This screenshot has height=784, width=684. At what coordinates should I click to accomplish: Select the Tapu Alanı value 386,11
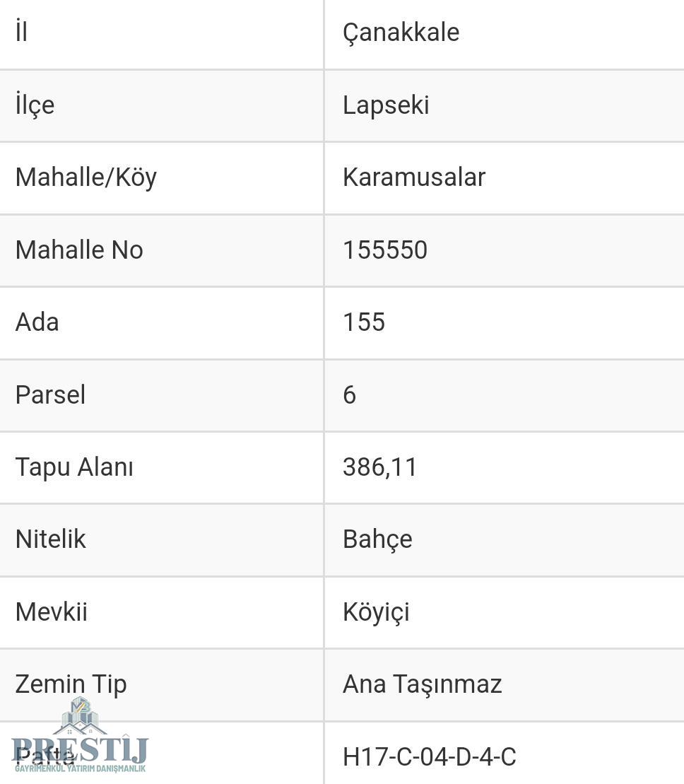379,467
